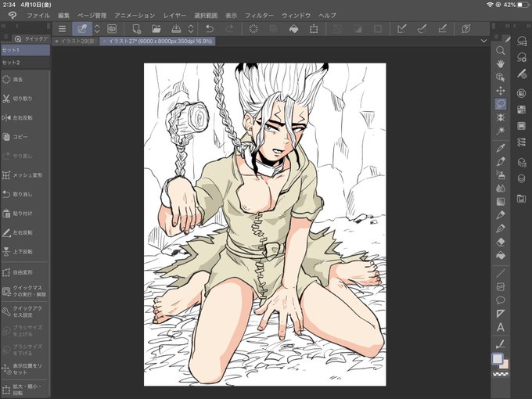This screenshot has width=532, height=399.
Task: Click コピー in Quick Access
Action: tap(24, 137)
